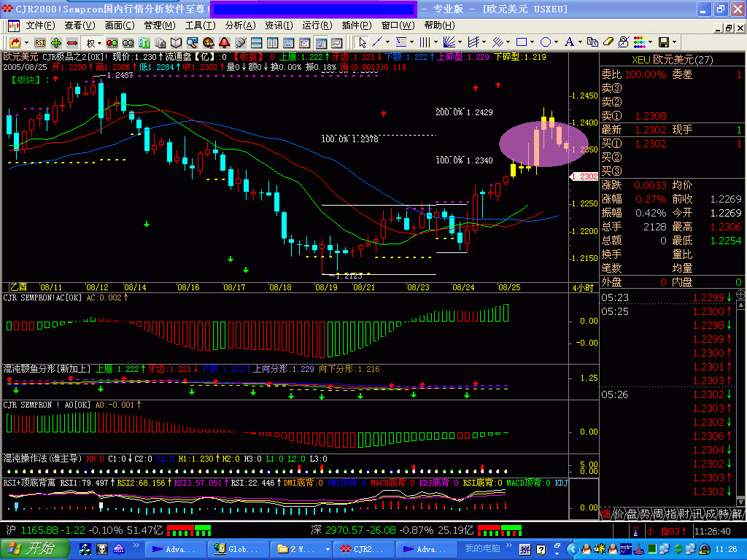The image size is (747, 560).
Task: Click the horizontal split panes layout icon
Action: click(256, 43)
